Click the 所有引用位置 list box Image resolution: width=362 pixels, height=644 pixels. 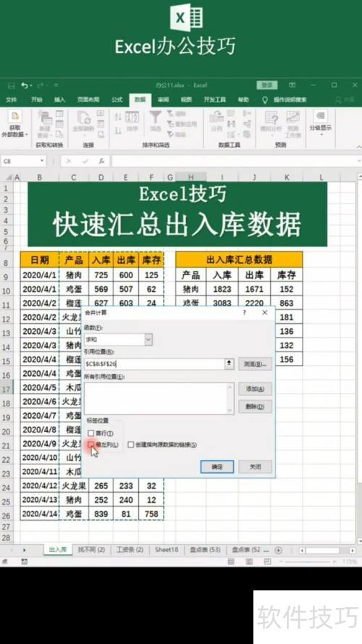point(160,398)
